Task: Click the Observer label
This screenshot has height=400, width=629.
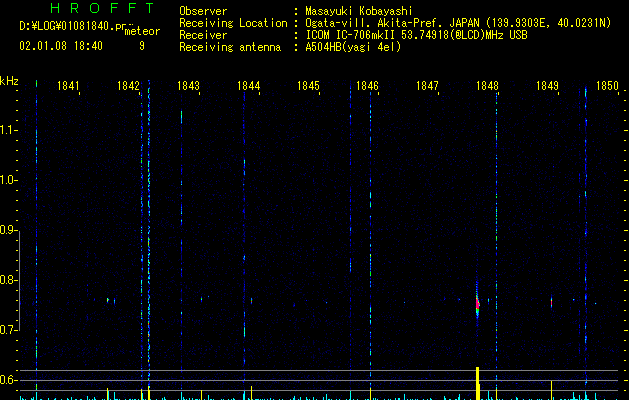Action: 203,11
